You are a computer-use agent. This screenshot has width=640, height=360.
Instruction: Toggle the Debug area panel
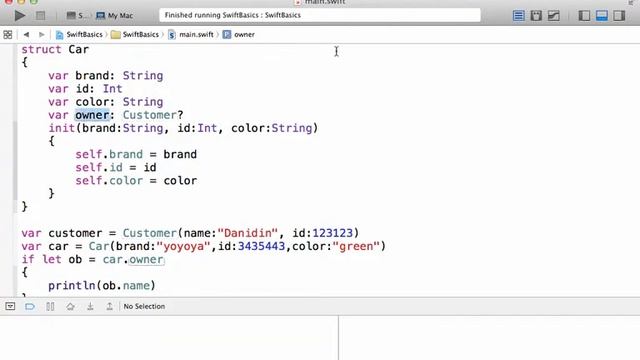coord(602,16)
